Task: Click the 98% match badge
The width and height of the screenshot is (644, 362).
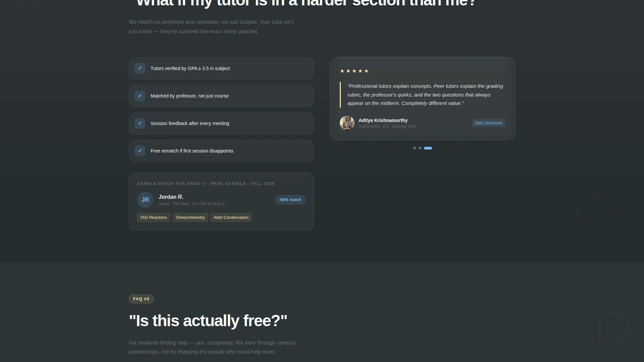Action: tap(290, 200)
